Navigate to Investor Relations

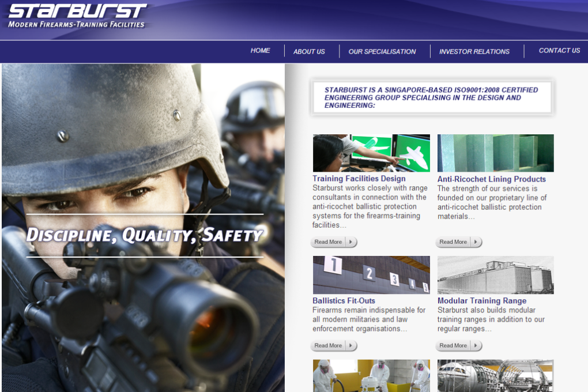click(x=474, y=51)
